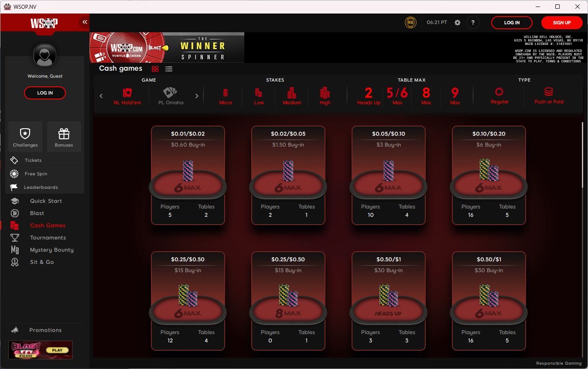Screen dimensions: 588x369
Task: Open the $0.05/$0.10 6 Max table card
Action: tap(389, 175)
